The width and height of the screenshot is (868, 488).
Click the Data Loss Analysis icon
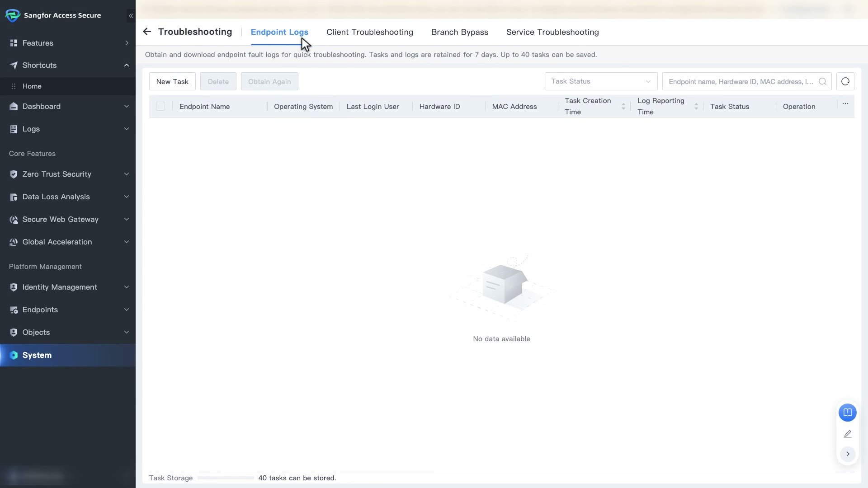pyautogui.click(x=14, y=197)
